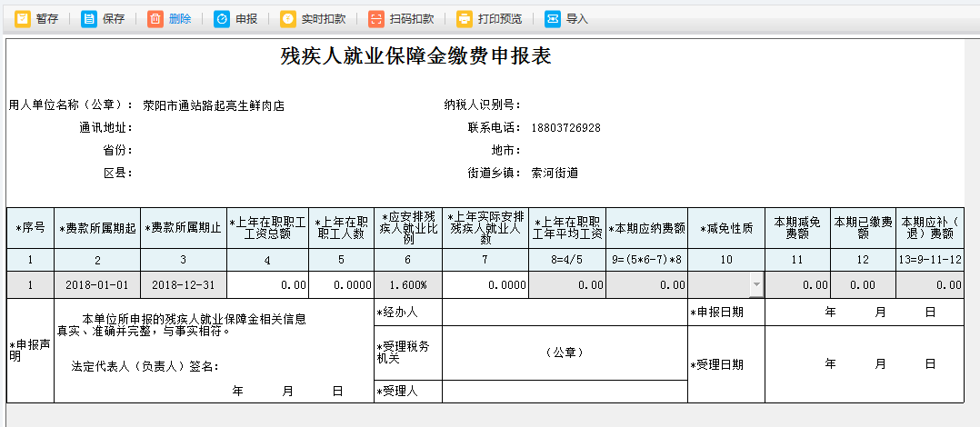Click the employer name 荥阳市通站路起亮生鲜肉店
980x427 pixels.
[214, 105]
